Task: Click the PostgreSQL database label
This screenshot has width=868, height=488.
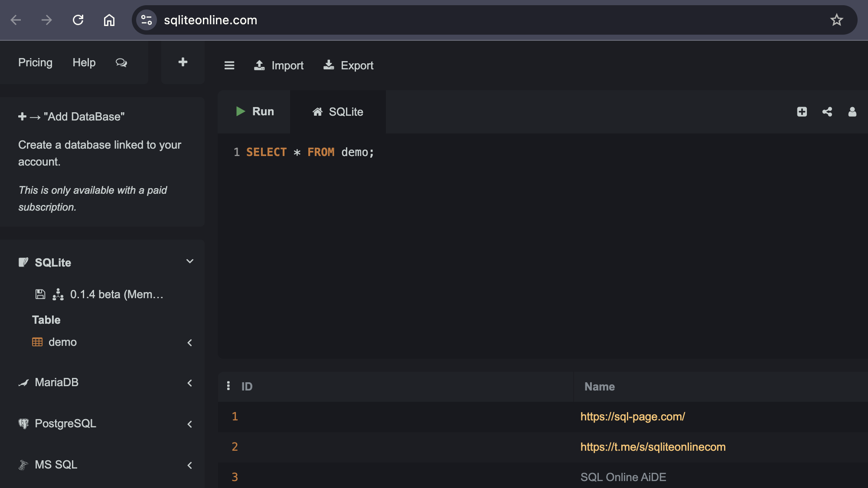Action: (x=65, y=423)
